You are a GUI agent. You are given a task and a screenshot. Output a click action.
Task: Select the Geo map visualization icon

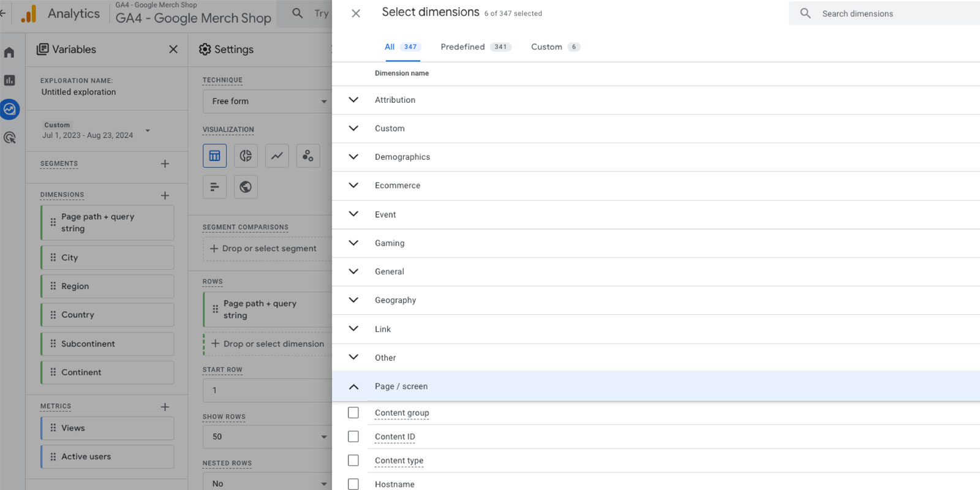click(x=246, y=187)
